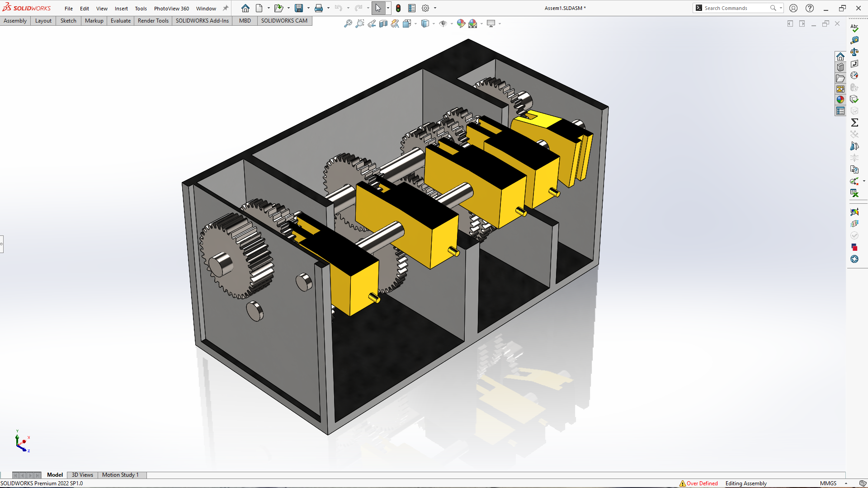Activate Section View icon
868x488 pixels.
point(383,23)
